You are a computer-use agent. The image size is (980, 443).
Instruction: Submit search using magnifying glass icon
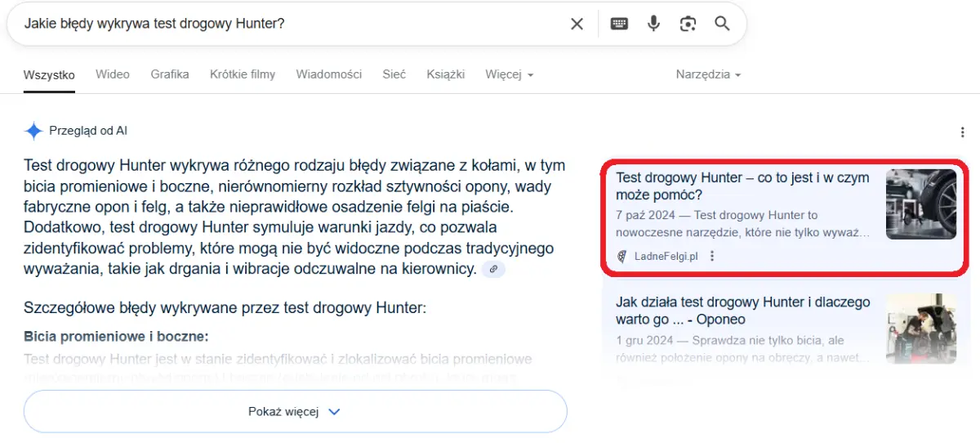722,24
